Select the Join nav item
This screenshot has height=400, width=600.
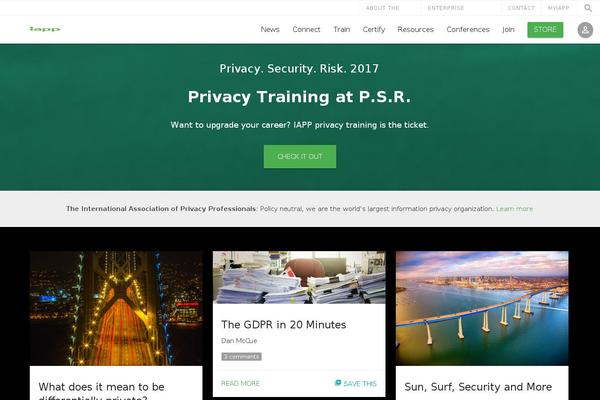pyautogui.click(x=509, y=29)
